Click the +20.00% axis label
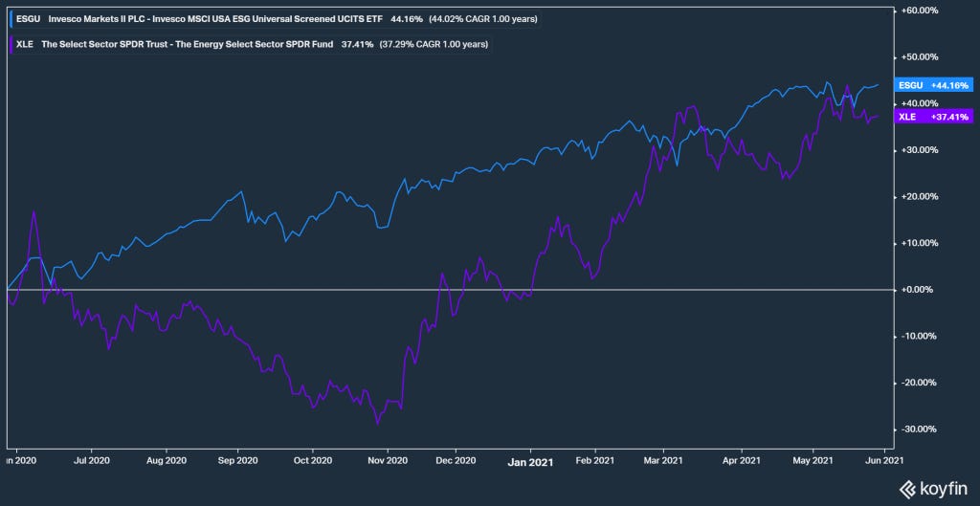The height and width of the screenshot is (506, 980). [x=921, y=196]
